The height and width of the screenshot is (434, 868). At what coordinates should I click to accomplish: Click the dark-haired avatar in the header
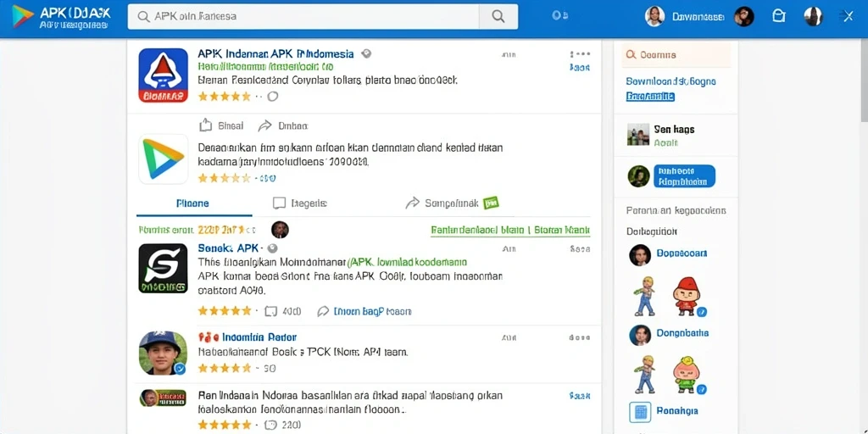pyautogui.click(x=744, y=17)
